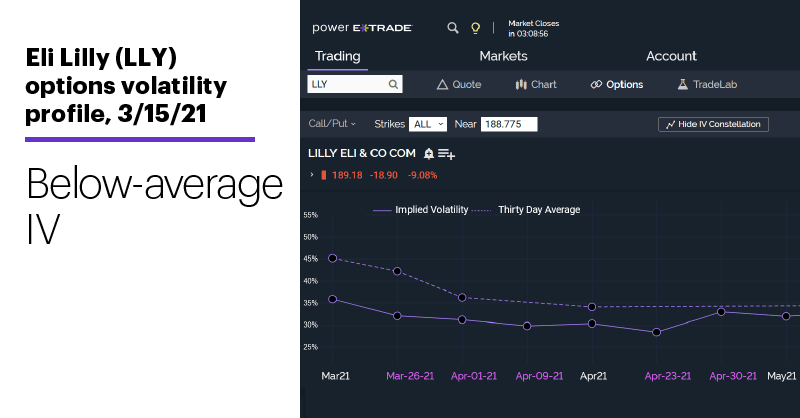Select Apr21 expiration label
This screenshot has height=418, width=800.
click(593, 376)
